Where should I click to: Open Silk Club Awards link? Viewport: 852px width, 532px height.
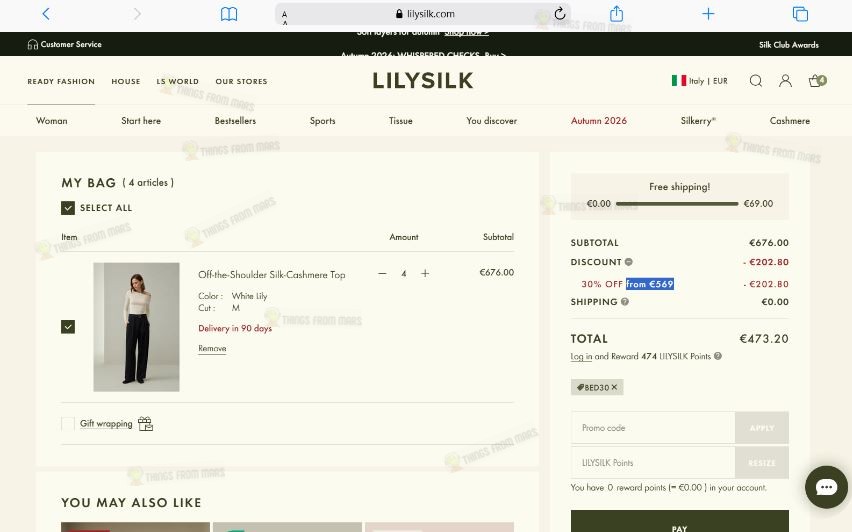[x=788, y=45]
